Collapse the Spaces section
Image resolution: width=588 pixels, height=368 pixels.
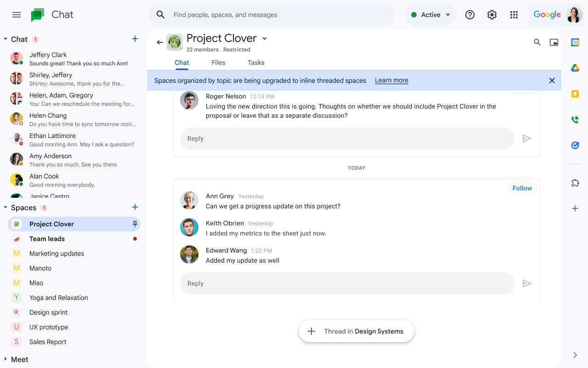tap(6, 207)
